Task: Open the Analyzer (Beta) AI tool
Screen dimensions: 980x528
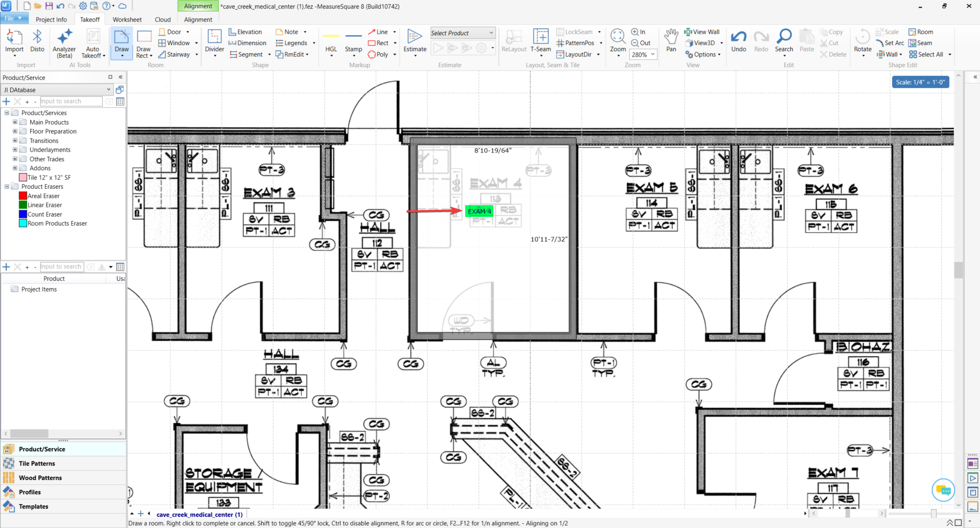Action: tap(64, 43)
